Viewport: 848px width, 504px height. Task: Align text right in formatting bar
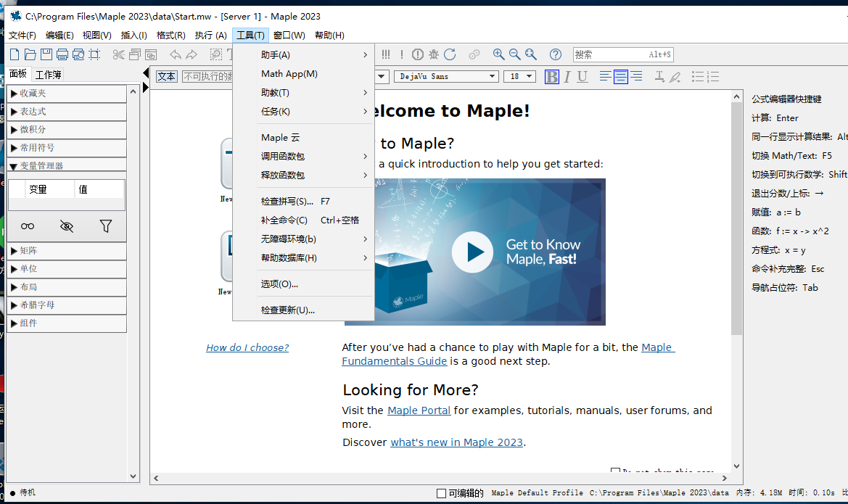(x=636, y=76)
